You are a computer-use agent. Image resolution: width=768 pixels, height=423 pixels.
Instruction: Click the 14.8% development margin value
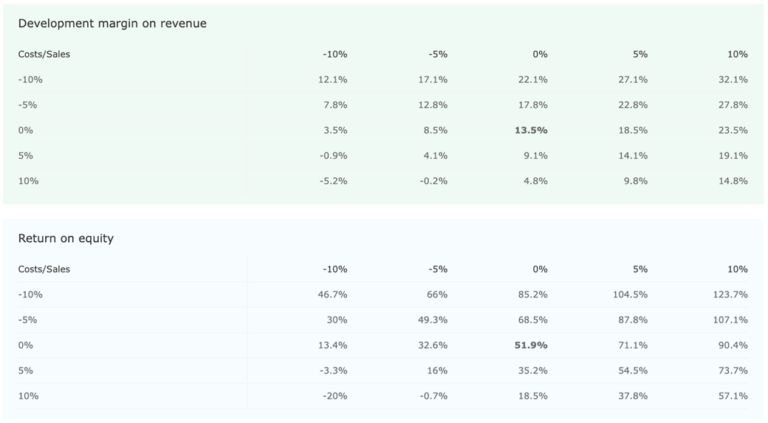point(733,181)
